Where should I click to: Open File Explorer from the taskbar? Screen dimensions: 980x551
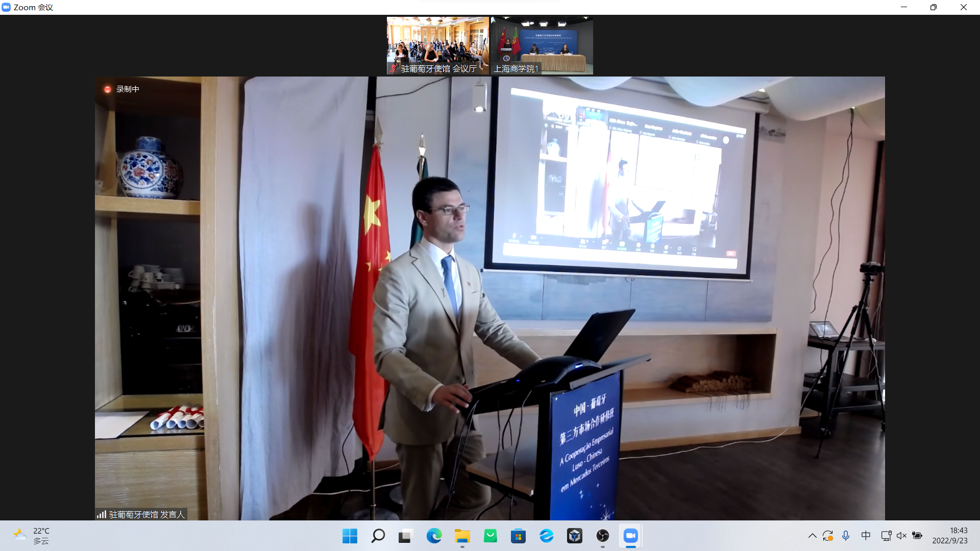click(462, 536)
